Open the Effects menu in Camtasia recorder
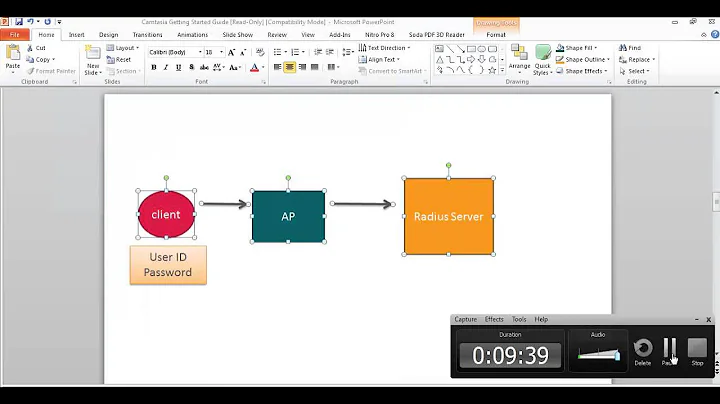Viewport: 720px width, 404px height. coord(494,320)
